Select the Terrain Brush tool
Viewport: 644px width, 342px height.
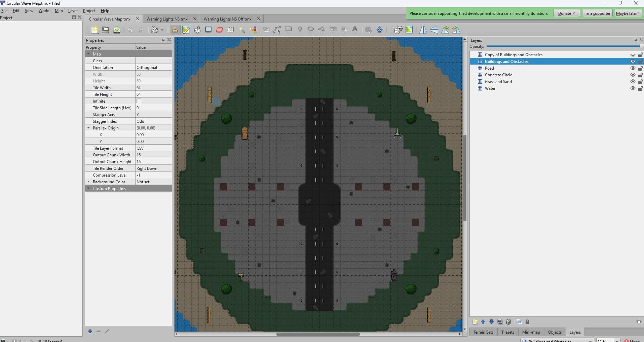coord(186,30)
